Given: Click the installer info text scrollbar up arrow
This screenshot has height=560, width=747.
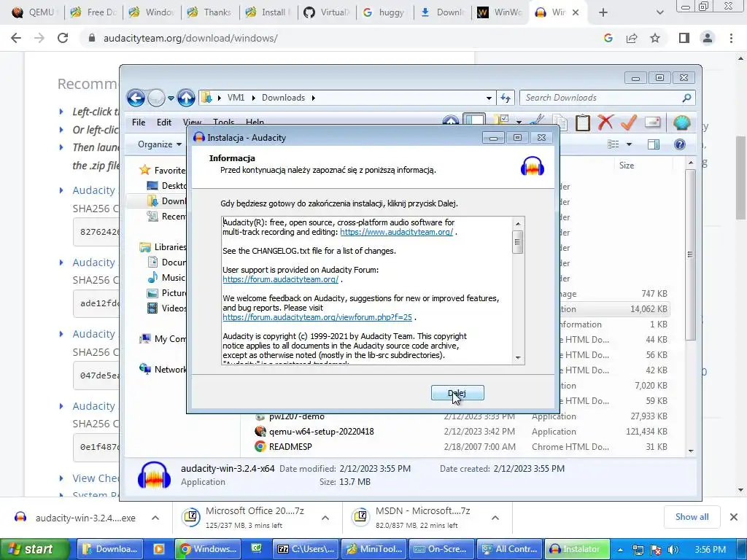Looking at the screenshot, I should 518,224.
